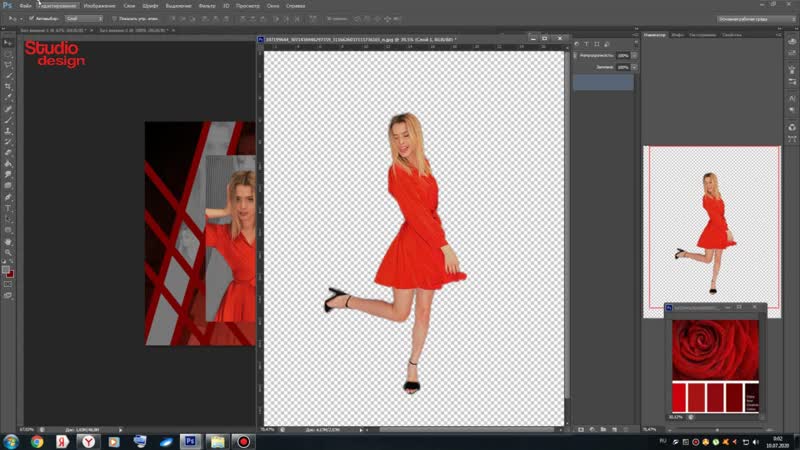Switch to the Инфо panel tab
This screenshot has width=800, height=450.
click(678, 34)
